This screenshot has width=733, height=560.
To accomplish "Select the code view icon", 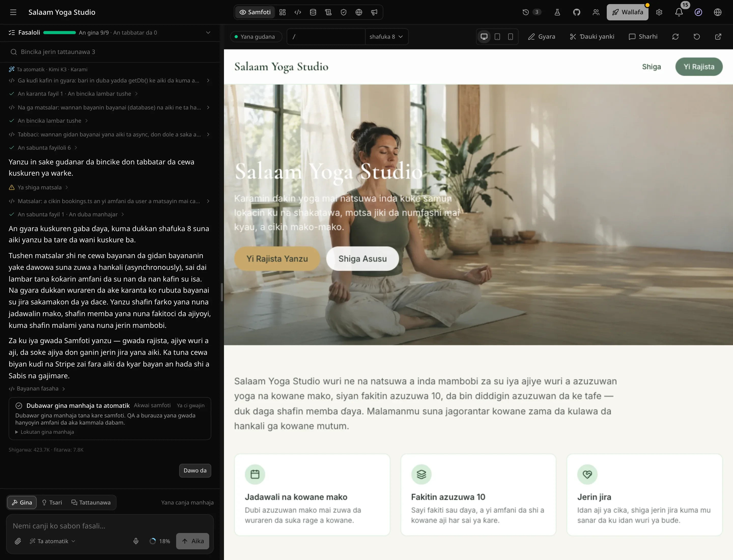I will pyautogui.click(x=298, y=12).
